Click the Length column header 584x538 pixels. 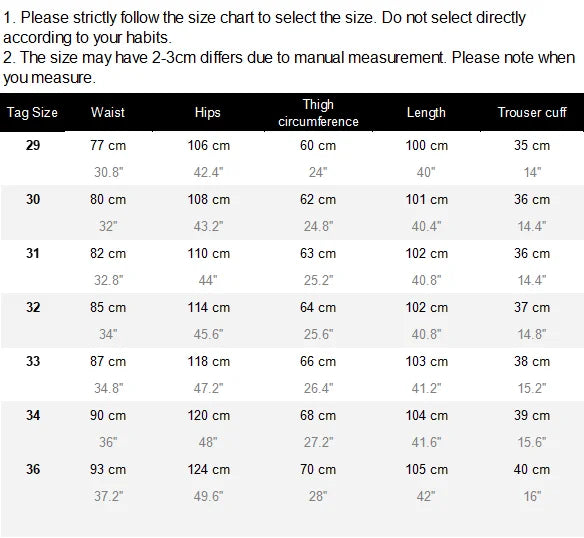pyautogui.click(x=426, y=113)
